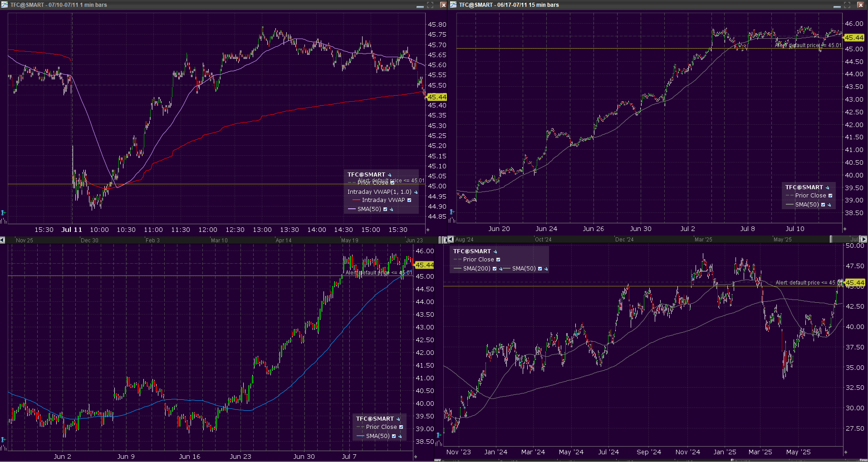Click TFC@SMART wrench in 15 min chart legend
The width and height of the screenshot is (868, 462).
(828, 188)
